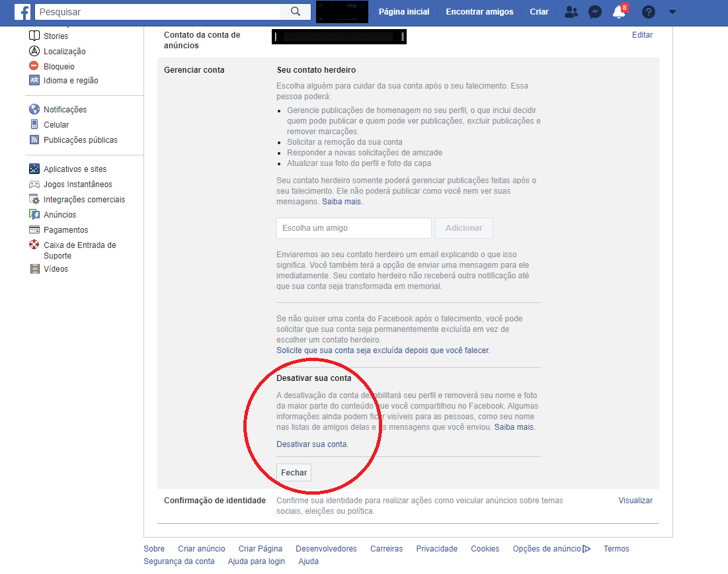The image size is (728, 574).
Task: Open notifications bell icon
Action: [618, 12]
